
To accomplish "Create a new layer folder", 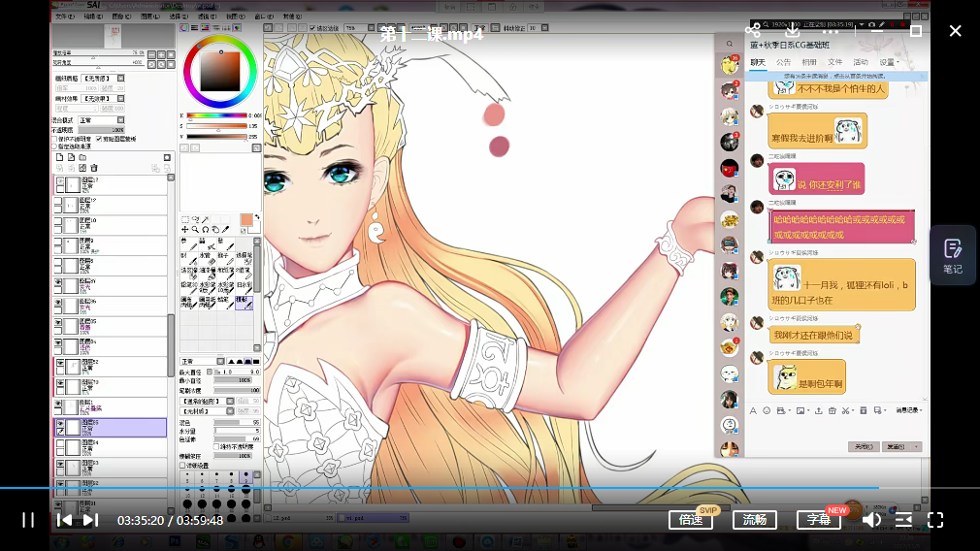I will pos(82,157).
